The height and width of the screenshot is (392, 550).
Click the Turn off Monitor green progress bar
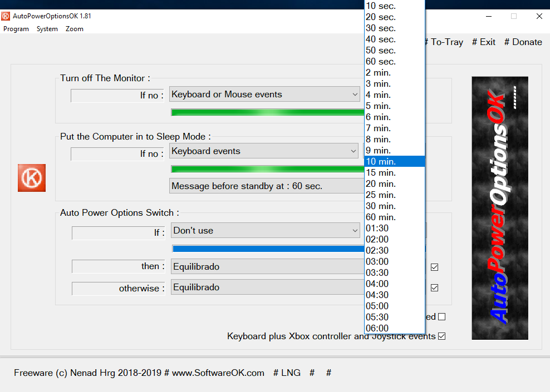(268, 112)
